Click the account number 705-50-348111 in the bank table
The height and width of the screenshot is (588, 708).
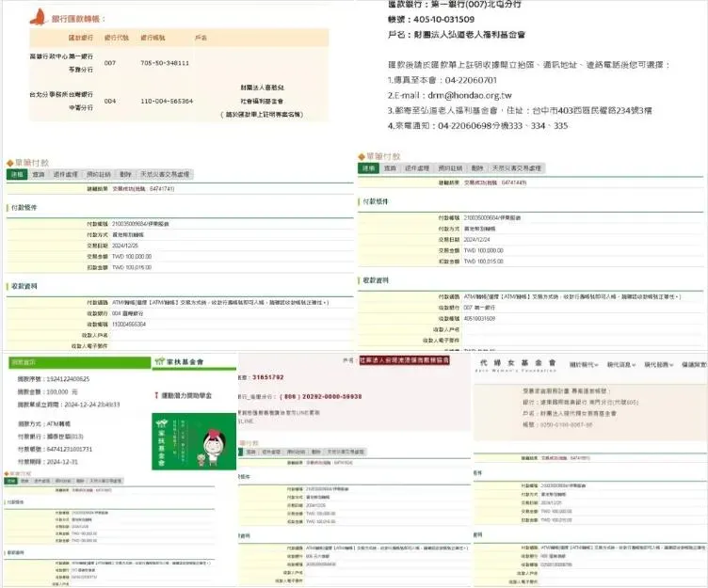(x=165, y=63)
